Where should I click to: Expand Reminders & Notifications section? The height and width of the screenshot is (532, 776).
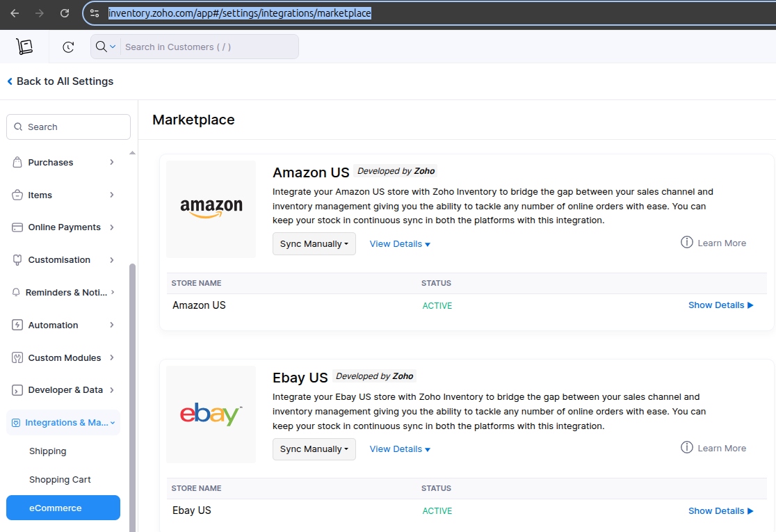click(x=113, y=293)
